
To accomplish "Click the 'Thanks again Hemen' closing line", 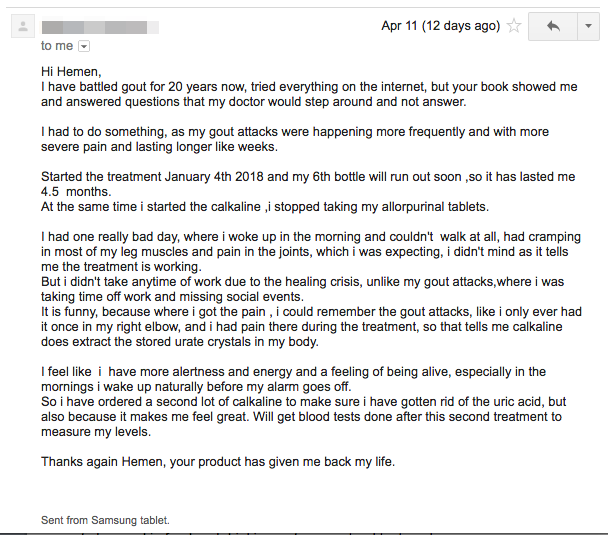I will coord(218,461).
